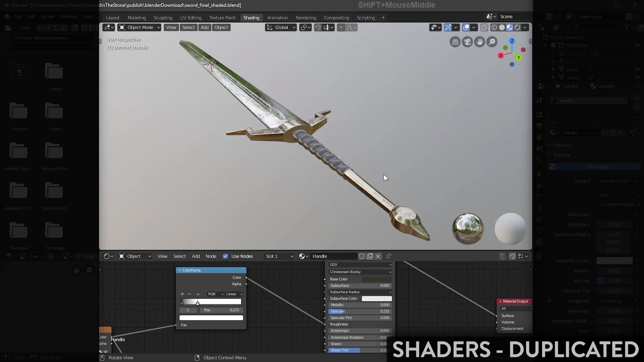The width and height of the screenshot is (644, 362).
Task: Switch viewport to wireframe shading
Action: click(494, 27)
